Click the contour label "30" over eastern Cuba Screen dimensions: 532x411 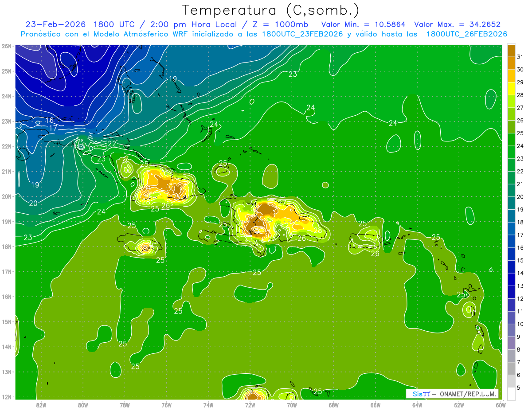tap(171, 188)
